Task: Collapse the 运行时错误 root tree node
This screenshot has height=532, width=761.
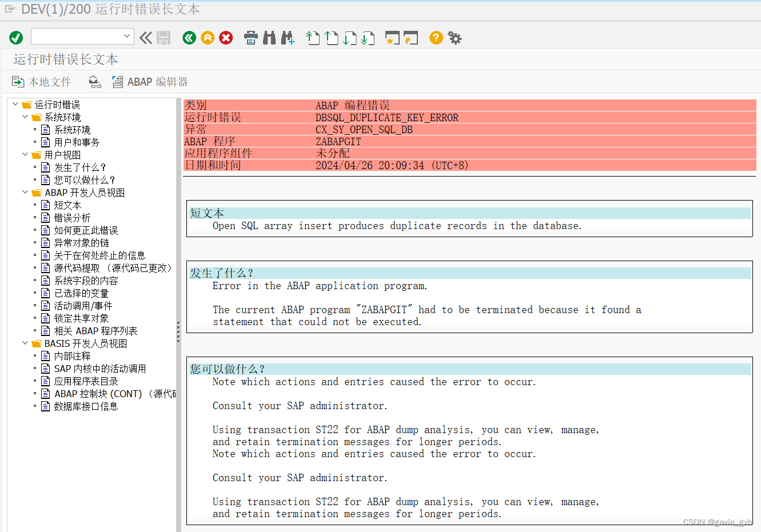Action: click(x=15, y=104)
